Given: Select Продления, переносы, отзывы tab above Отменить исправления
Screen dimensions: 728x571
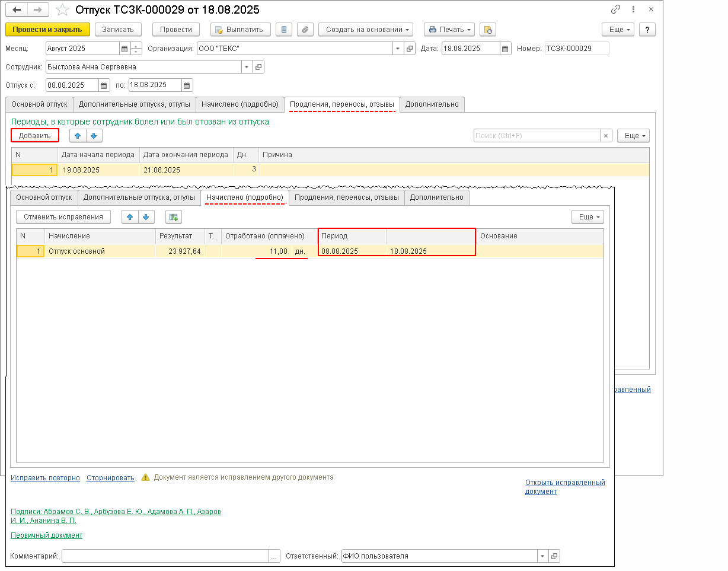Looking at the screenshot, I should click(x=347, y=197).
